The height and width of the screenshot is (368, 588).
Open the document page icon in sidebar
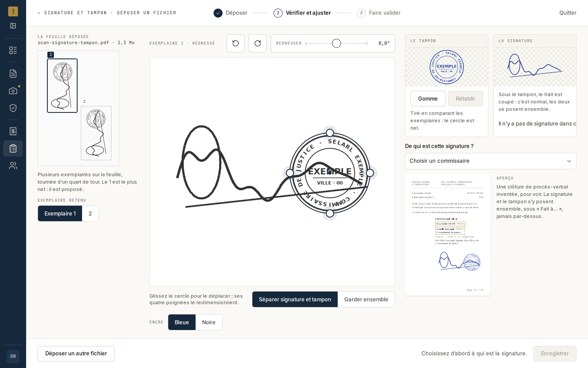click(x=13, y=74)
